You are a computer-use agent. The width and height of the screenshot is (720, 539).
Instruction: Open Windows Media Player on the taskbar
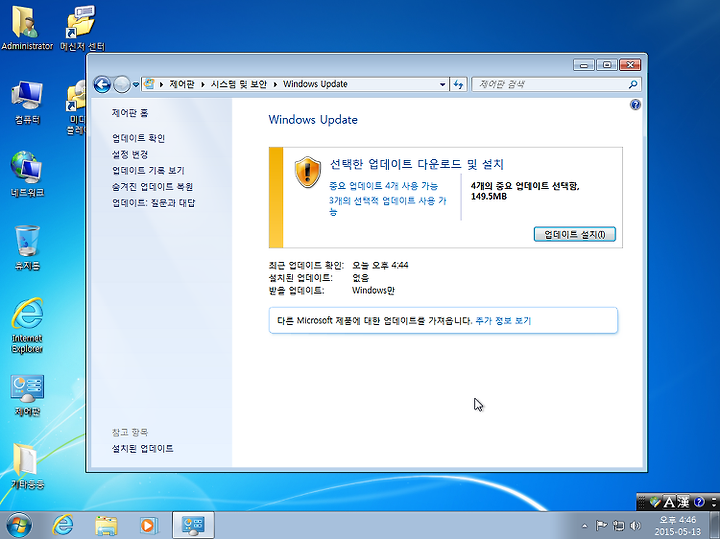(148, 525)
